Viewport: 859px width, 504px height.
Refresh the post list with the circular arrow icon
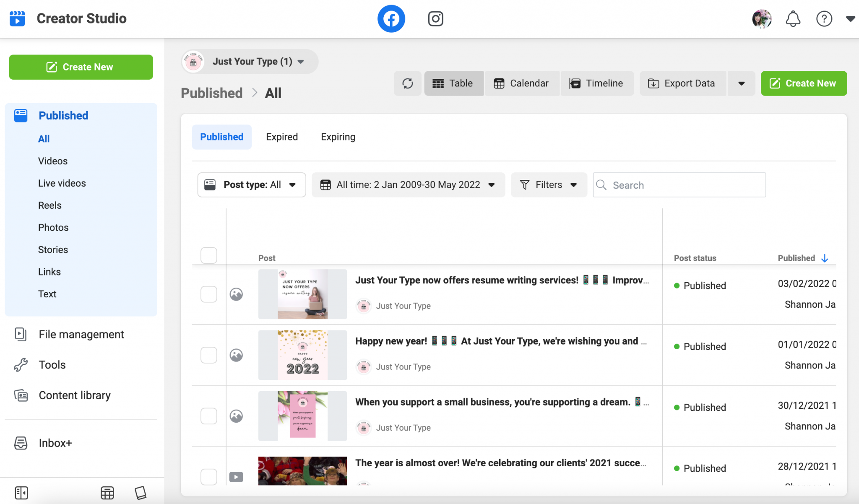(407, 83)
